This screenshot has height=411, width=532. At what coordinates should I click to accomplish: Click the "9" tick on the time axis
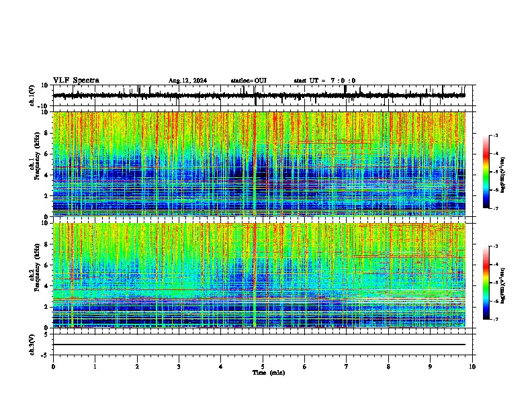point(430,367)
